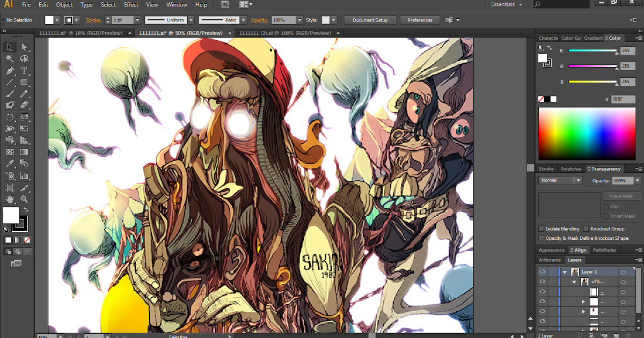This screenshot has height=338, width=644.
Task: Collapse Layer 1 in Layers panel
Action: pyautogui.click(x=565, y=272)
